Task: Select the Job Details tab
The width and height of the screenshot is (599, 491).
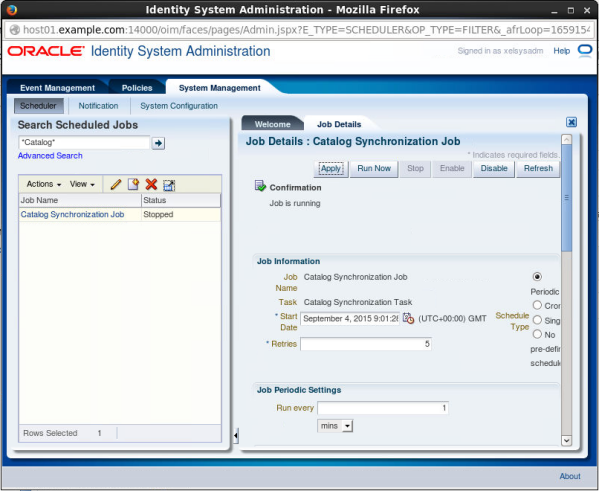Action: [339, 124]
